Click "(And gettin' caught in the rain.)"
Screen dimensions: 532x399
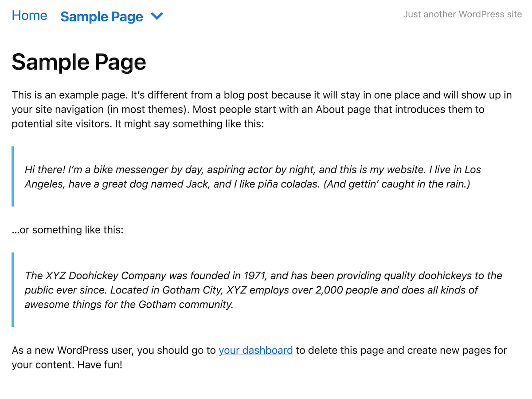coord(397,184)
